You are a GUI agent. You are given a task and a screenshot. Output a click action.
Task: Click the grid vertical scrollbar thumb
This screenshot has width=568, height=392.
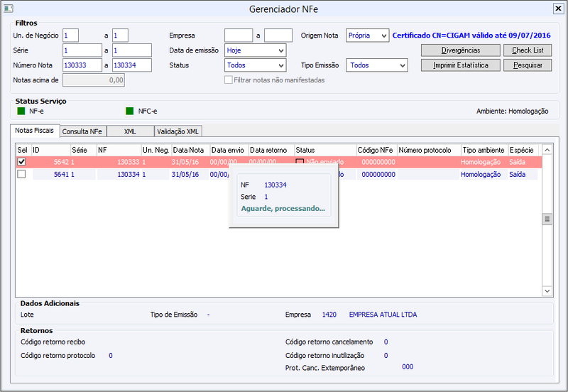pos(547,219)
